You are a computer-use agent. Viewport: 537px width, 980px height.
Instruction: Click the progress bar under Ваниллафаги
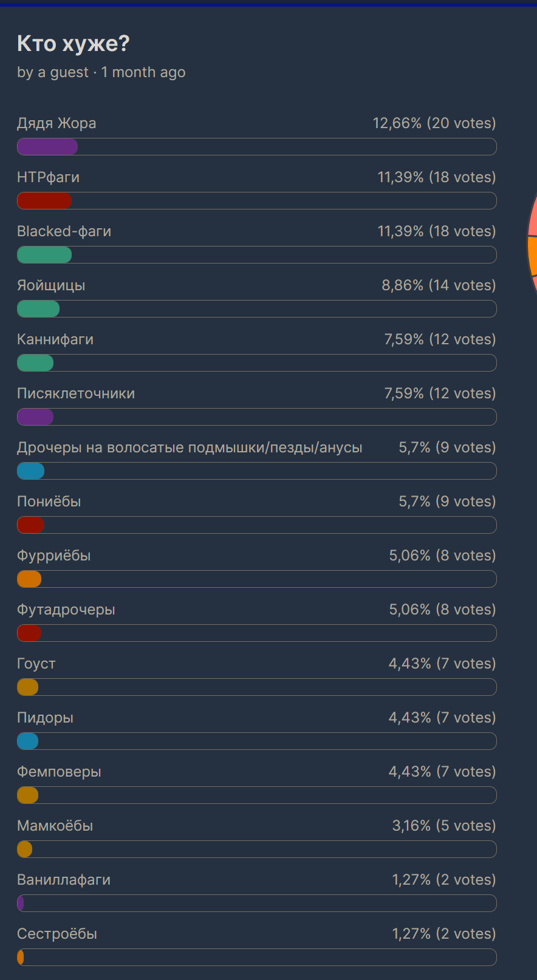(x=21, y=903)
